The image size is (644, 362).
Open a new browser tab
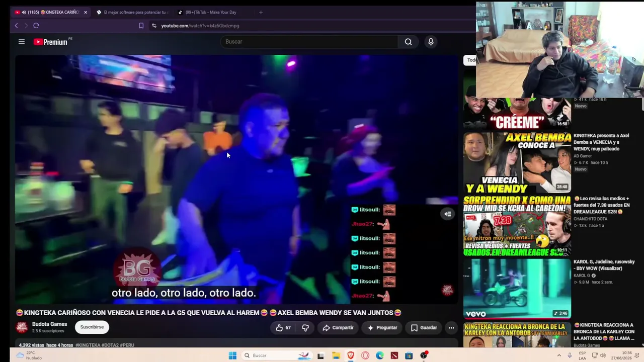(261, 12)
